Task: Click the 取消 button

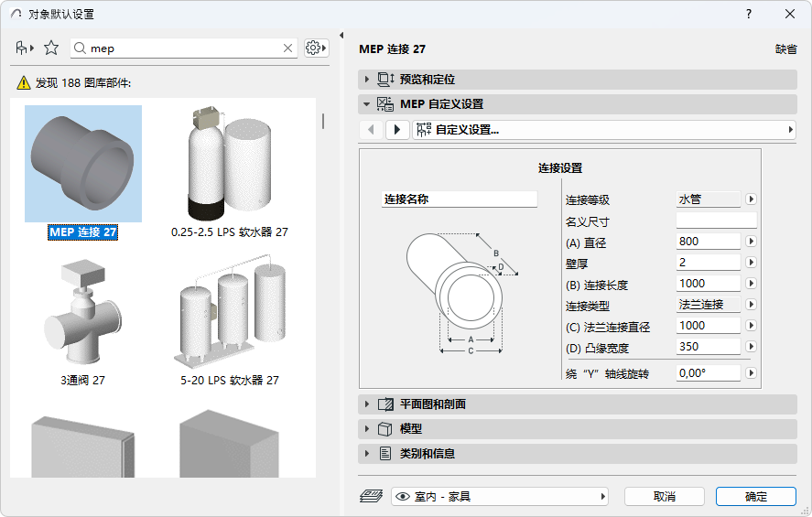Action: coord(664,496)
